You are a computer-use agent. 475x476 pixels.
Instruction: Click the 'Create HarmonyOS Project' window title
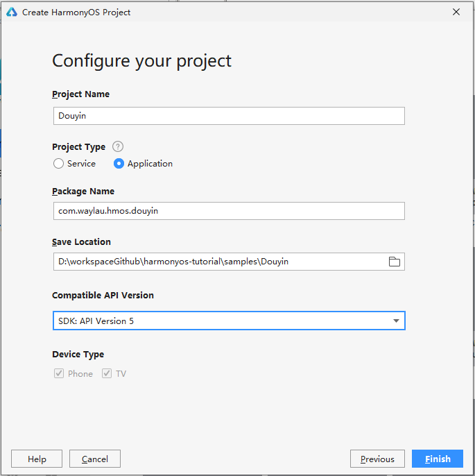tap(76, 12)
